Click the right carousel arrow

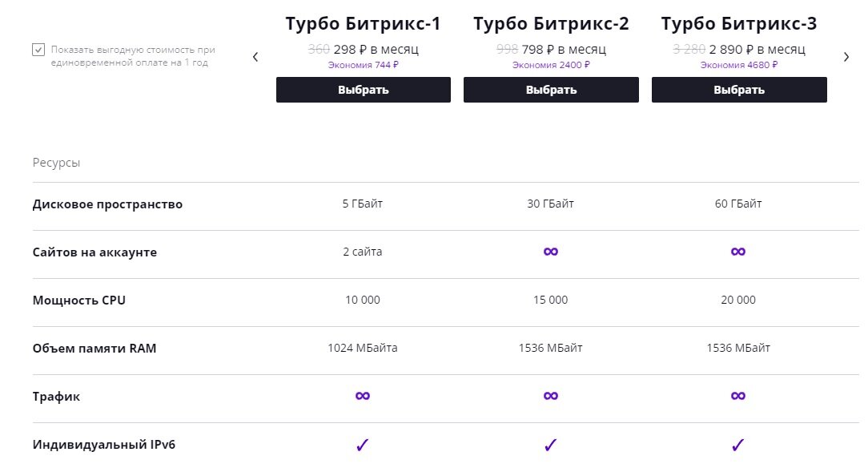pos(846,57)
